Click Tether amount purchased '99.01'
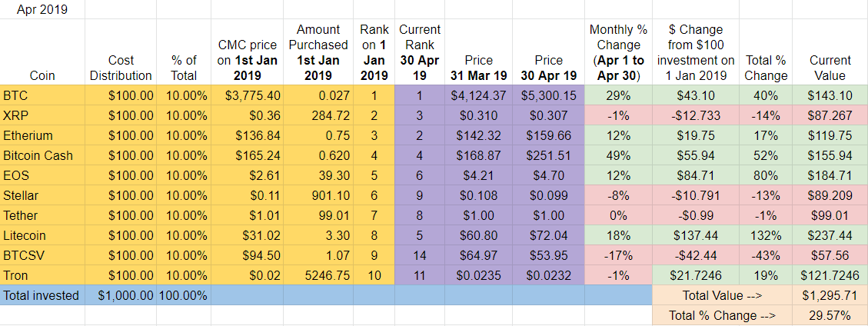 click(318, 215)
